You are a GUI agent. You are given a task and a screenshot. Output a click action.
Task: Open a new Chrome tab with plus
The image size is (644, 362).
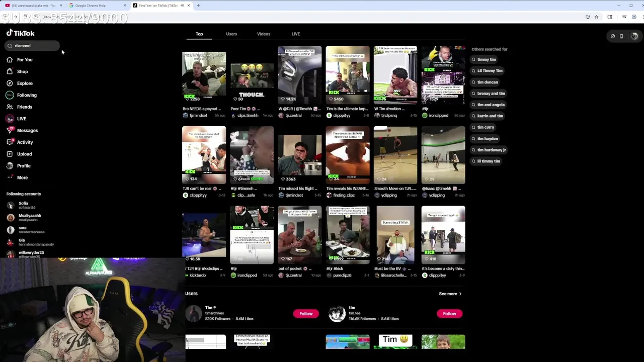click(198, 6)
